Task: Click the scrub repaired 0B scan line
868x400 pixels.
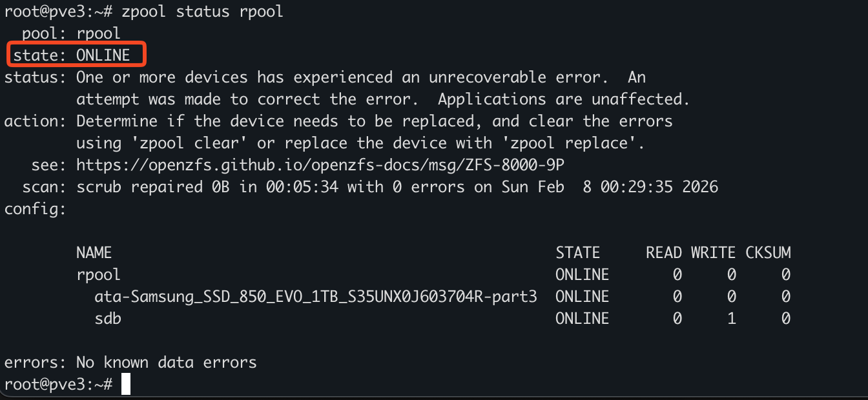Action: (397, 187)
